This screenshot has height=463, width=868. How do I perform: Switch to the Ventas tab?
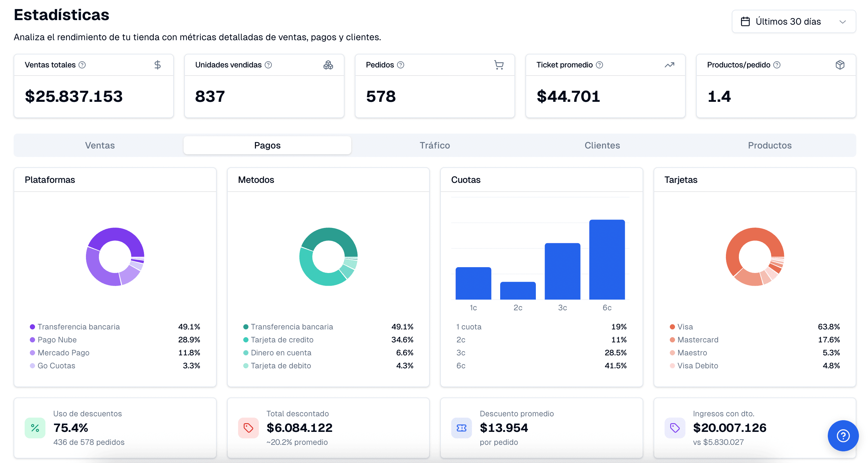(100, 145)
